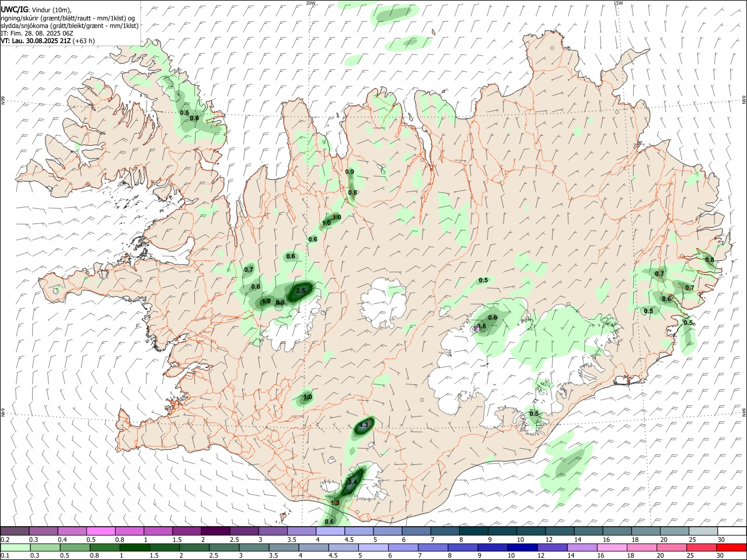This screenshot has width=747, height=560.
Task: Pick the lower legend swatch between 9 and 10
Action: [x=492, y=547]
